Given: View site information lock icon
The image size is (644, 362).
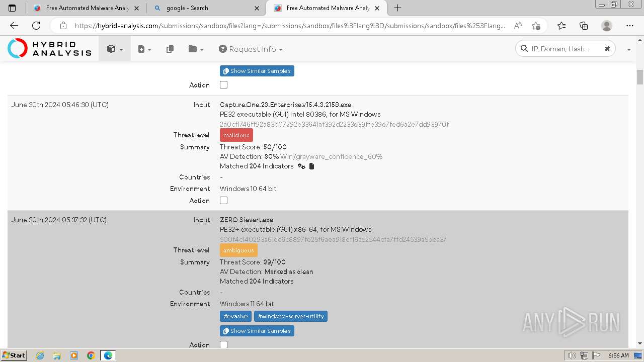Looking at the screenshot, I should point(63,26).
